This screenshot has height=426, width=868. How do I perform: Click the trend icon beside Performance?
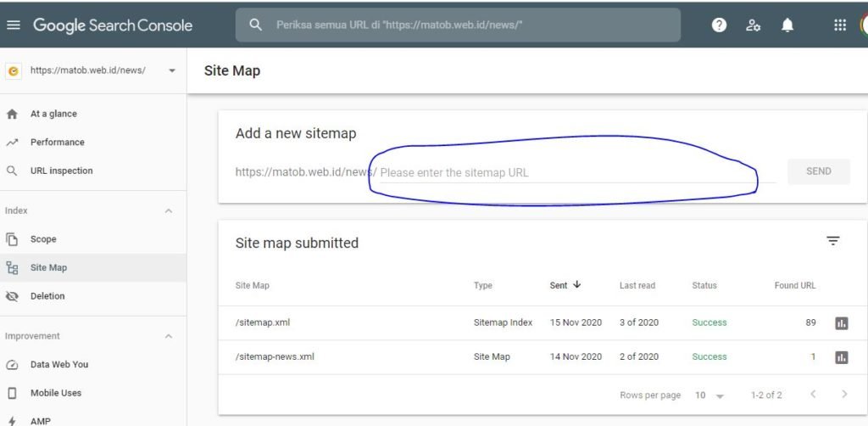click(x=12, y=143)
